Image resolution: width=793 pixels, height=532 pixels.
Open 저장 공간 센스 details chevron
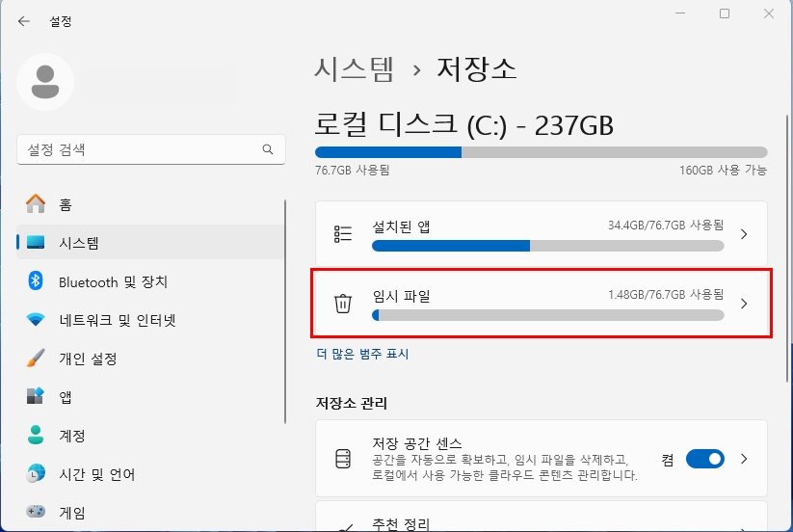point(744,459)
